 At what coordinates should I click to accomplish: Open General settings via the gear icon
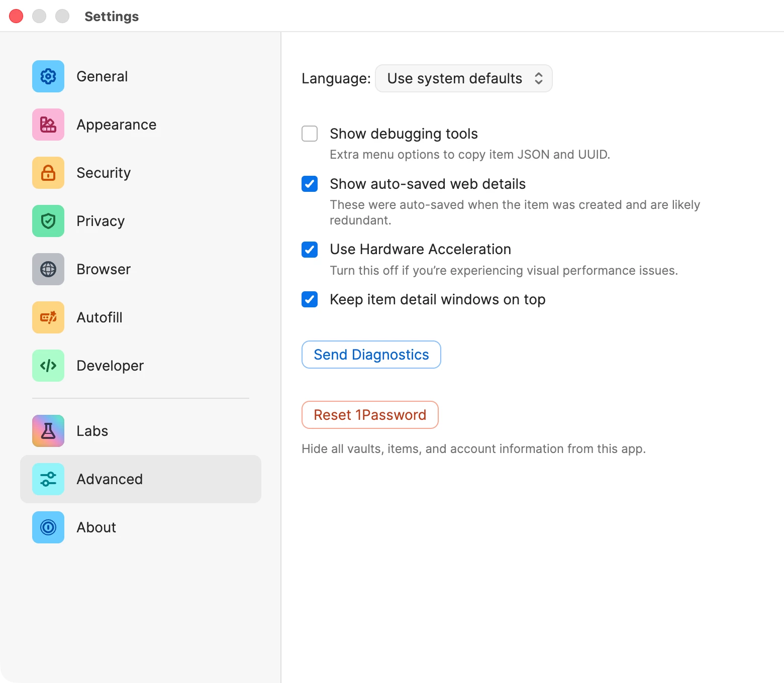pos(48,76)
